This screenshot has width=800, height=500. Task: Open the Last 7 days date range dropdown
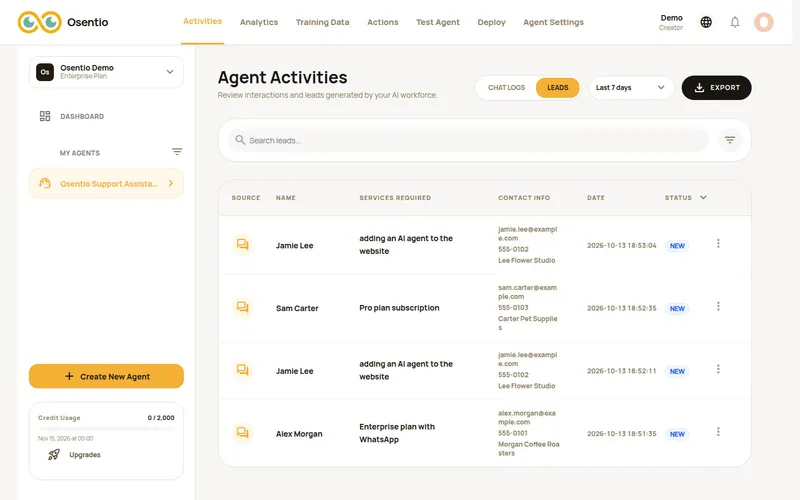(631, 88)
